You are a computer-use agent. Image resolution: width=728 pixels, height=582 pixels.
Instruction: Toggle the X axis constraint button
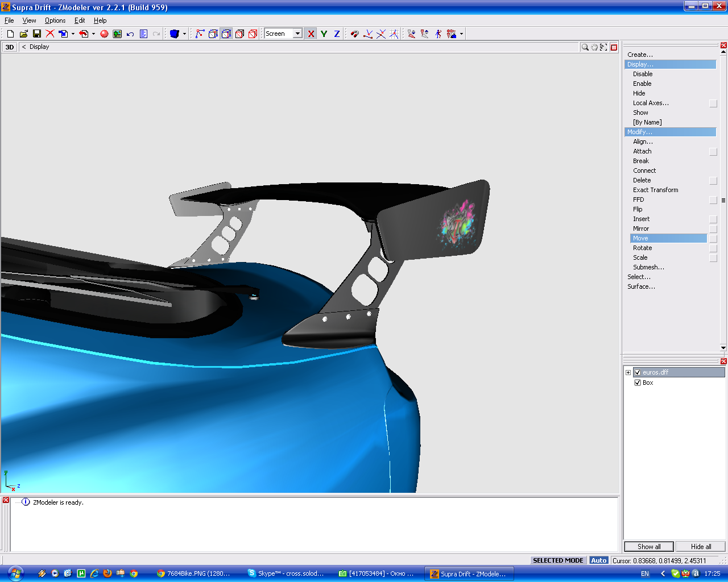click(x=311, y=34)
